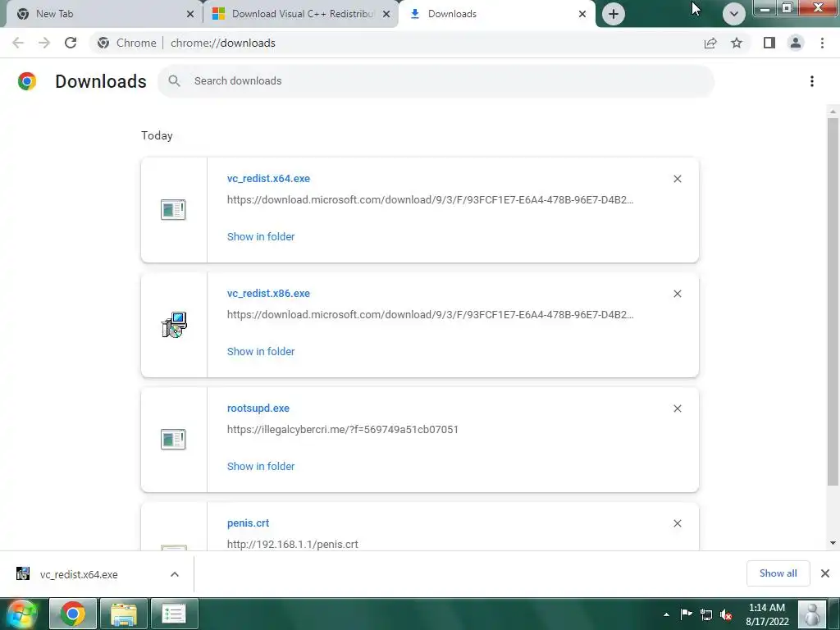Open the list application in the taskbar
The width and height of the screenshot is (840, 630).
(x=174, y=614)
